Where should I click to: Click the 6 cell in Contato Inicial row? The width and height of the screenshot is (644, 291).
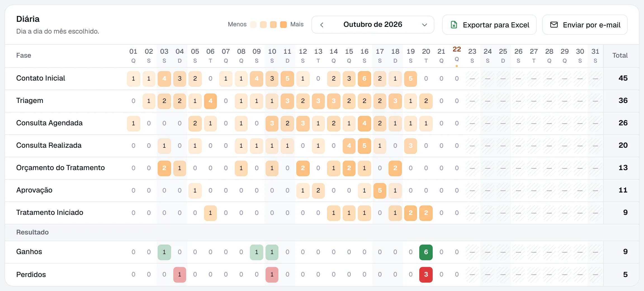(364, 79)
